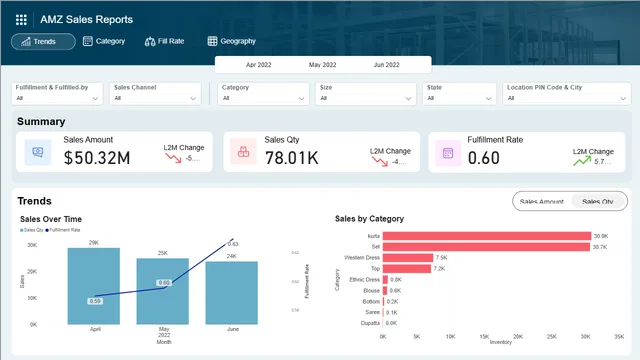
Task: Click the Blouse category bar
Action: [385, 291]
